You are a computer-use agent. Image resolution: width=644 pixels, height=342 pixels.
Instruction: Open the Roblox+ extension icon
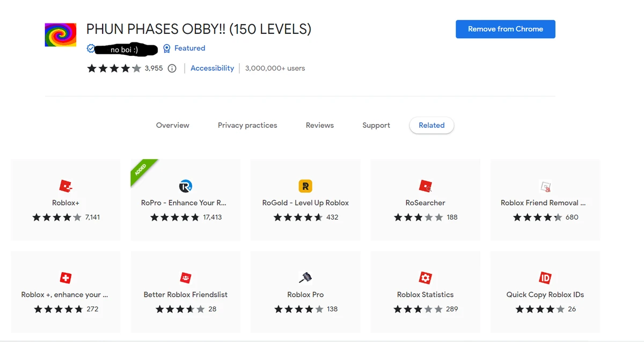tap(65, 186)
